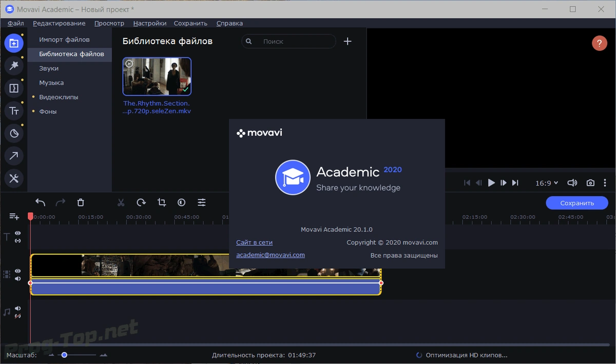Mute the music track speaker
Screen dimensions: 616x364
pyautogui.click(x=18, y=309)
